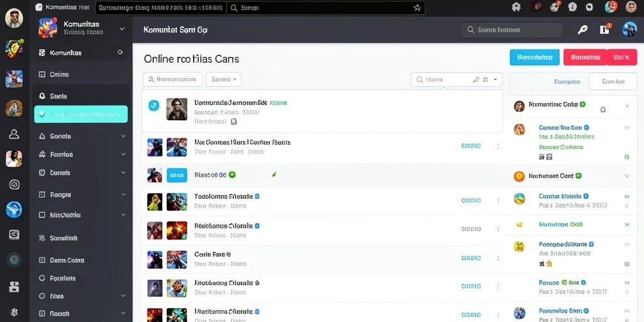This screenshot has width=644, height=322.
Task: Open the portrait thumbnail in first list row
Action: (177, 109)
